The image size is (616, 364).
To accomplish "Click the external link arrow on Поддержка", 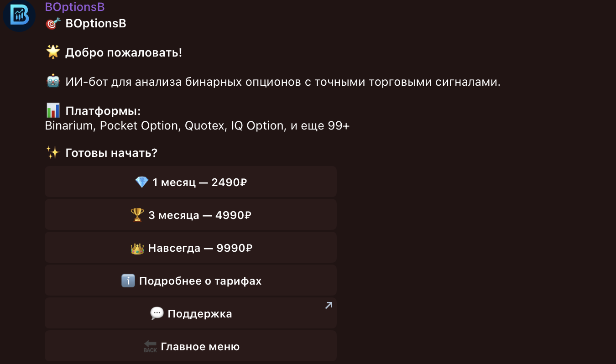I will tap(329, 305).
